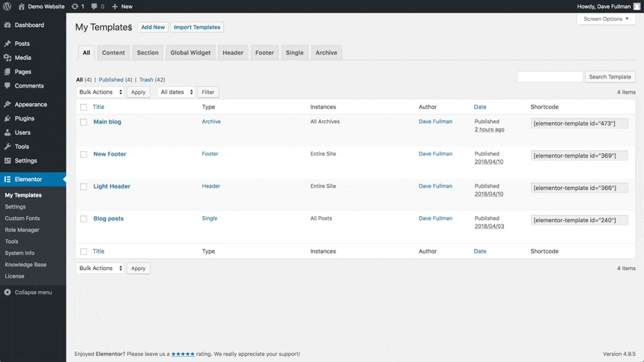Switch to the Footer tab
644x362 pixels.
(x=264, y=53)
